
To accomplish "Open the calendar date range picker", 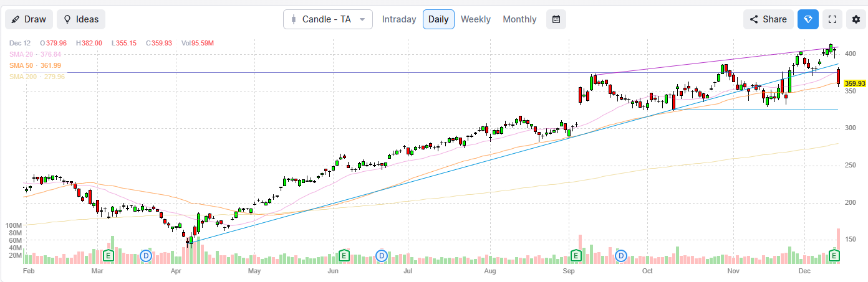I will pos(556,19).
